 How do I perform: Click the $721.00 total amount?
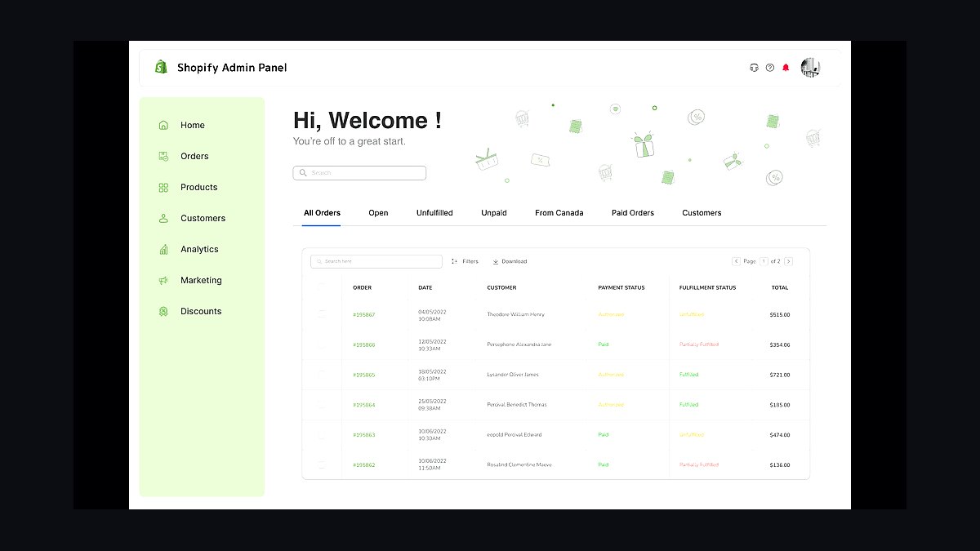click(x=780, y=375)
